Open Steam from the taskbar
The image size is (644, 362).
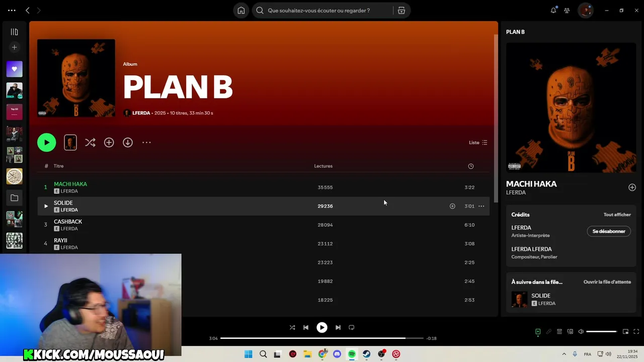pos(367,354)
